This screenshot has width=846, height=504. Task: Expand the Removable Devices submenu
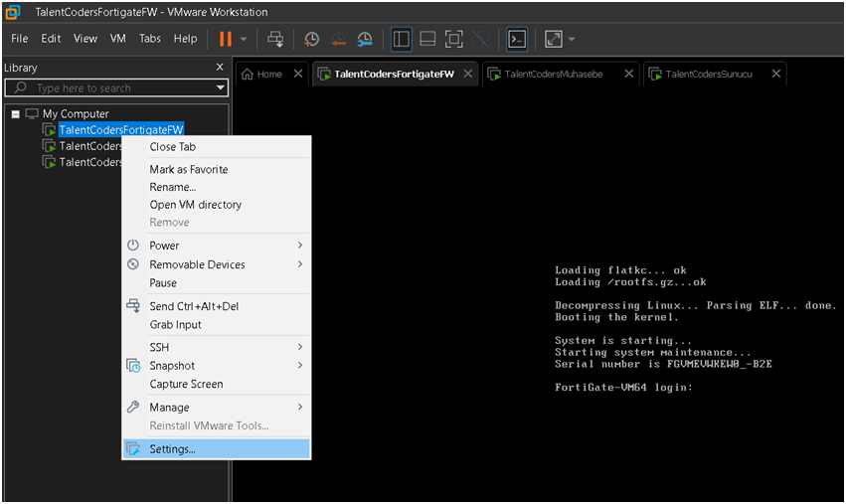(x=217, y=264)
